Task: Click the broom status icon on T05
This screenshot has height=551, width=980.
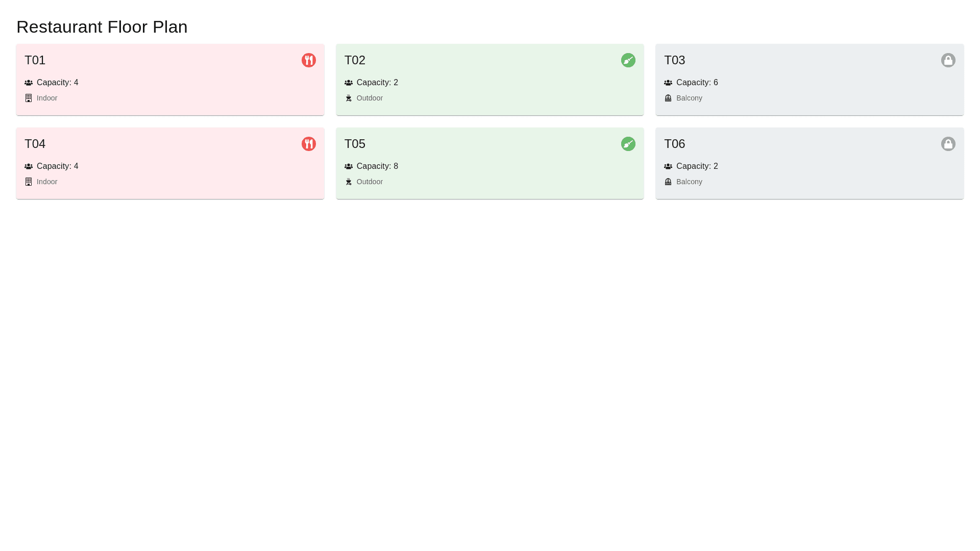Action: (628, 144)
